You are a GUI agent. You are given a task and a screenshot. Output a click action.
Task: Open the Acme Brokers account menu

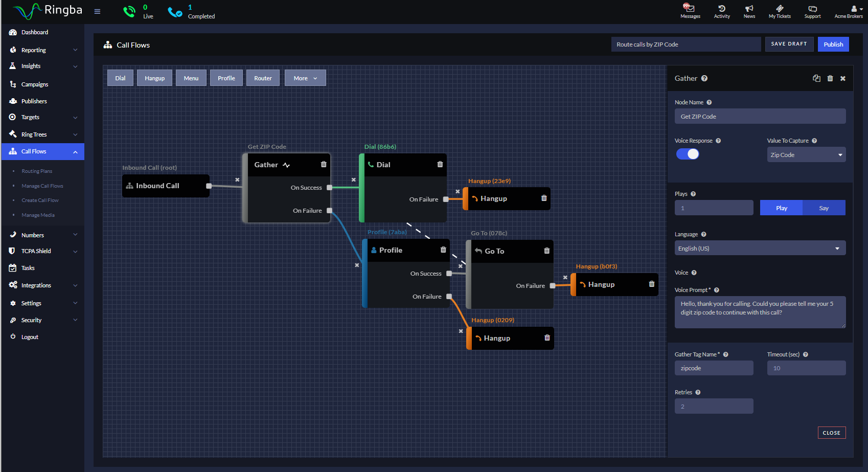pos(849,11)
